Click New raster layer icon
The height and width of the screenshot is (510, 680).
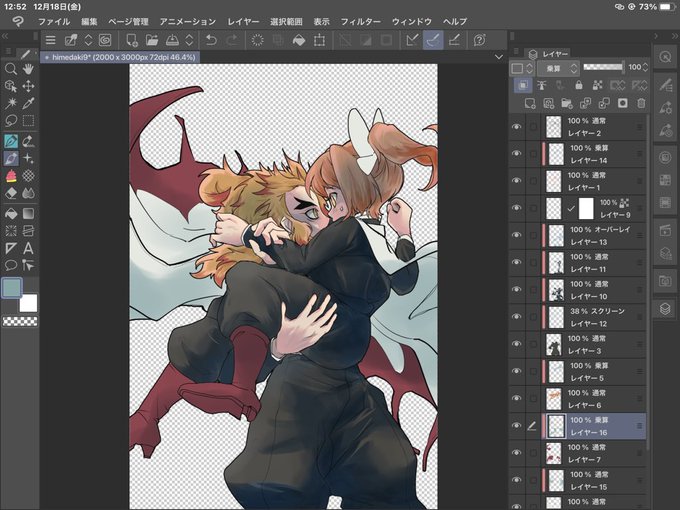click(530, 103)
